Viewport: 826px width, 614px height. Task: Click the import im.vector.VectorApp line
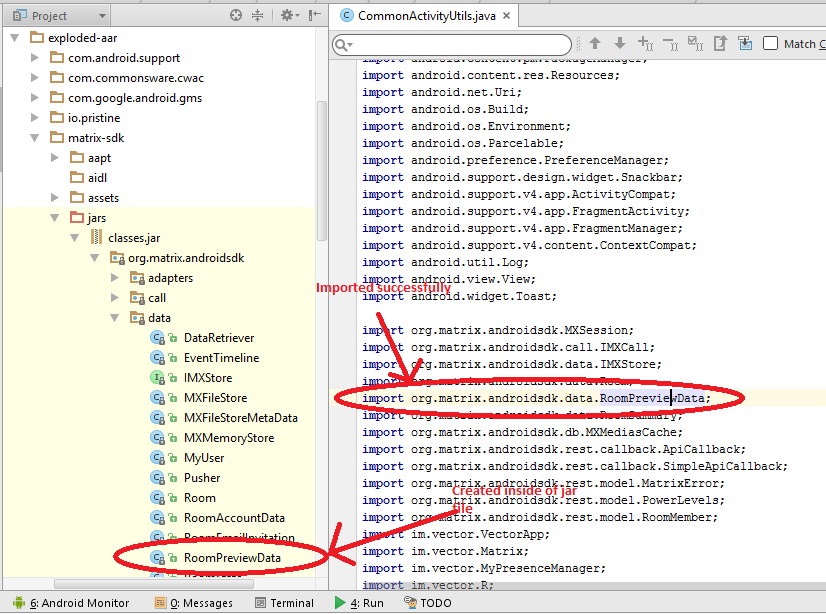tap(456, 534)
